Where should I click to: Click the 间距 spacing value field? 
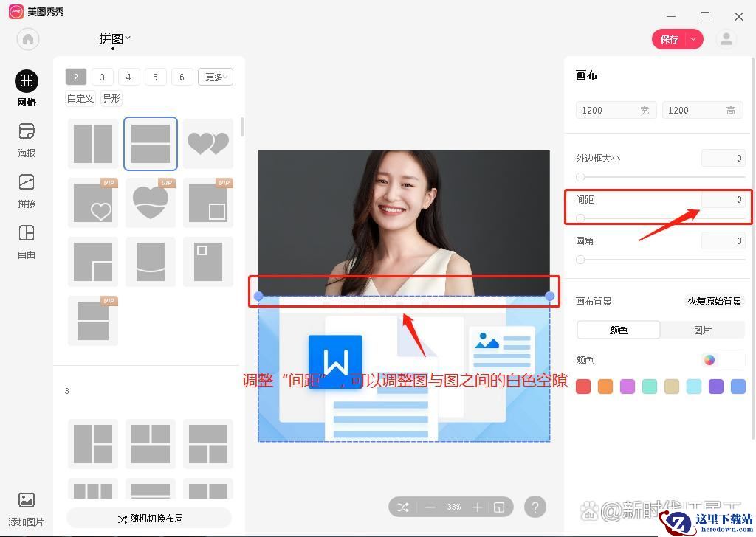724,199
